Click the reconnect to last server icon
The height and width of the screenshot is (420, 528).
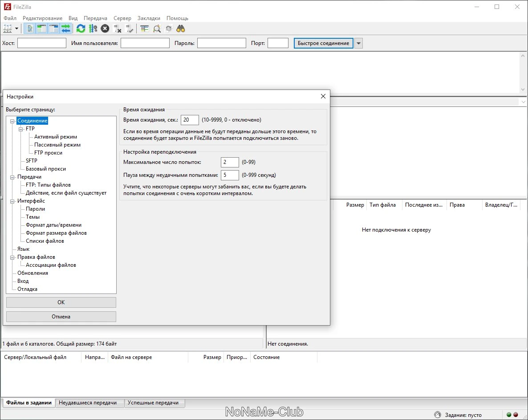(x=129, y=29)
